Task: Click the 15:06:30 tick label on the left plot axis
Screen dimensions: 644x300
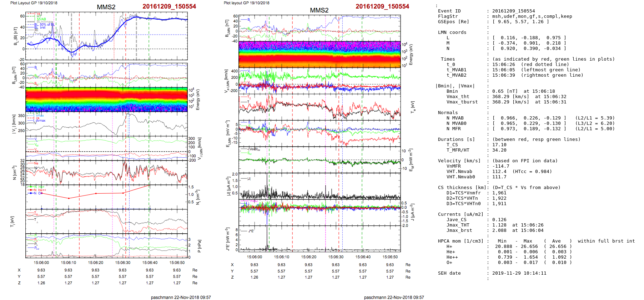Action: (x=122, y=263)
